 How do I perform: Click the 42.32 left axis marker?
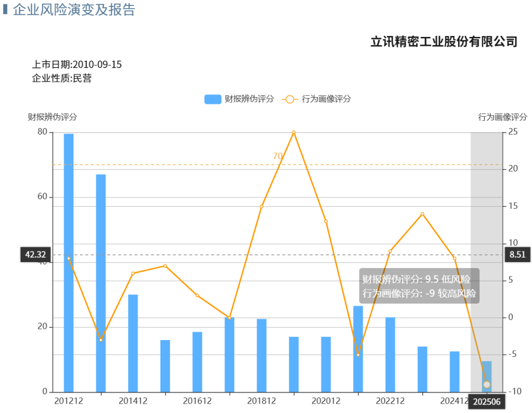pos(35,254)
